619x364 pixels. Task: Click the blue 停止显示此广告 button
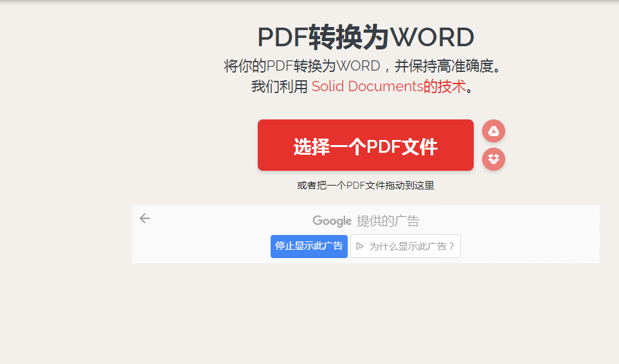click(309, 247)
